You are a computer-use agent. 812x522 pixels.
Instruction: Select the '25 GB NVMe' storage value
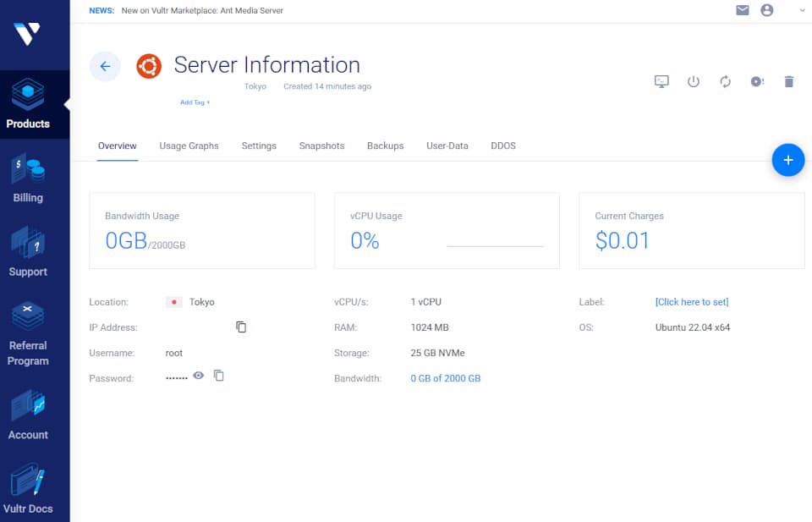(437, 353)
